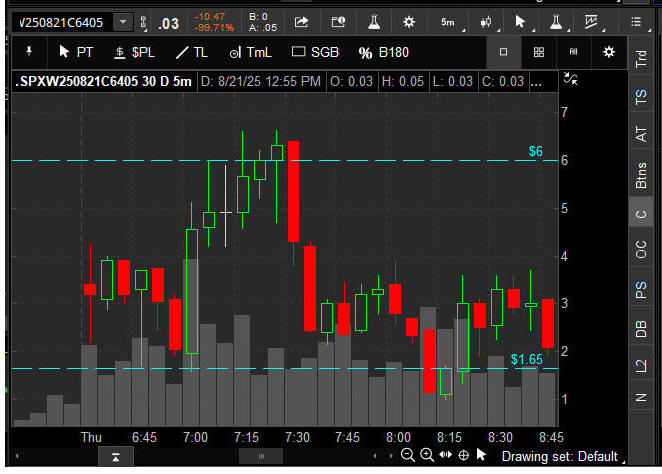
Task: Select the % B180 drawing button
Action: [386, 52]
